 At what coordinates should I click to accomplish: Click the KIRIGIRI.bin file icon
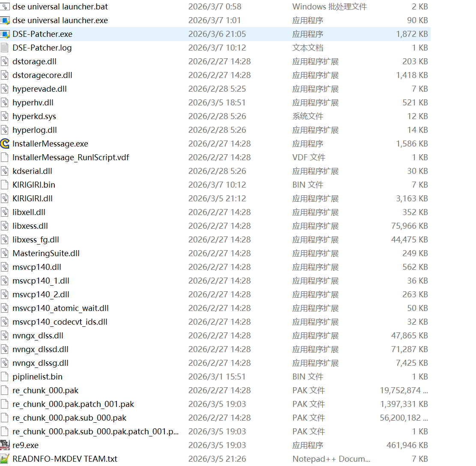pos(5,185)
